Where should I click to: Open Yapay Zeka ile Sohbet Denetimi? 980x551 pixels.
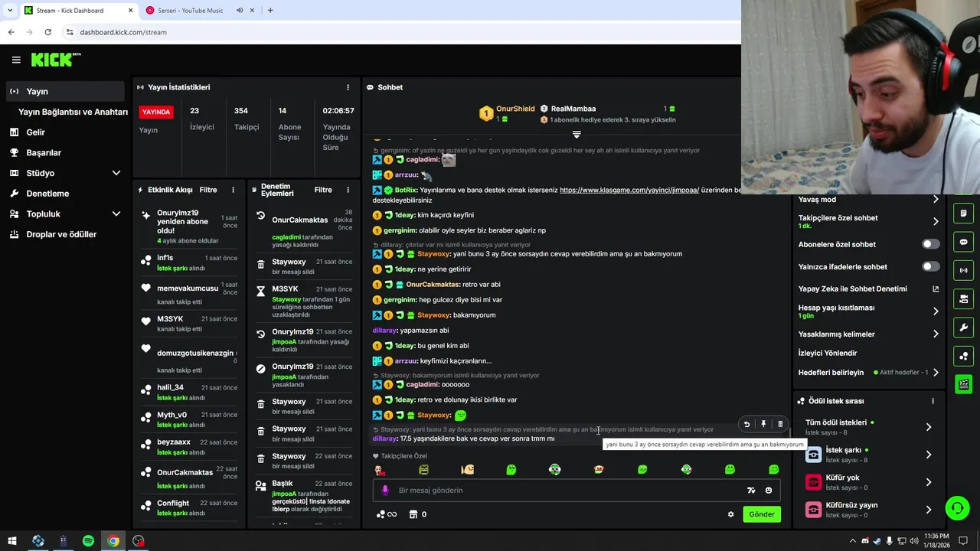pos(853,289)
